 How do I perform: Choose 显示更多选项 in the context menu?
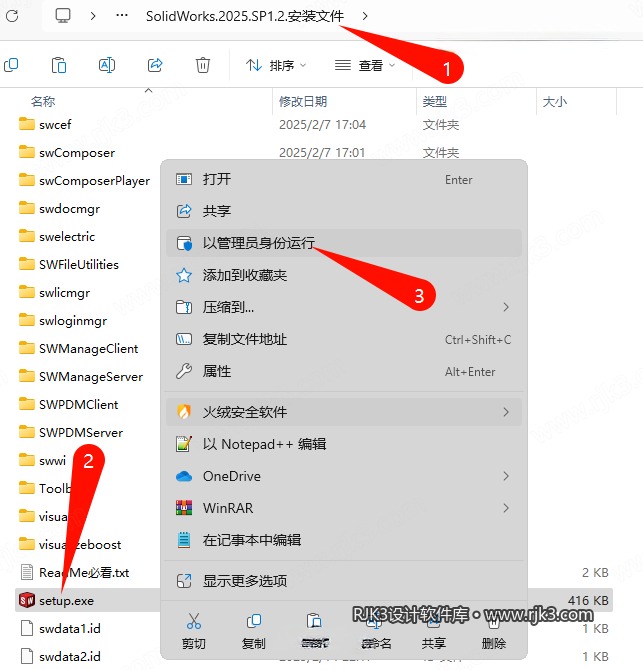(x=344, y=581)
